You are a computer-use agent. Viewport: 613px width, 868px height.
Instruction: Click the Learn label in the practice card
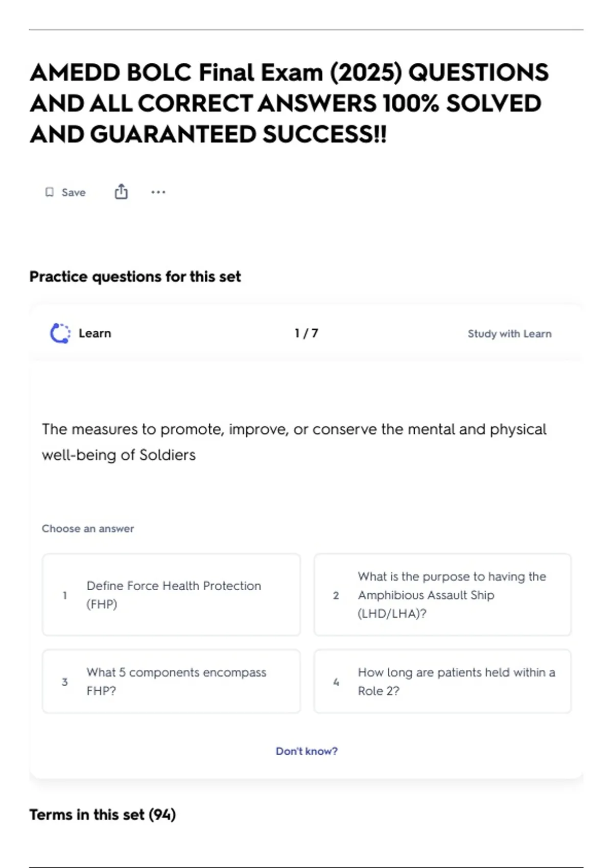(x=95, y=333)
